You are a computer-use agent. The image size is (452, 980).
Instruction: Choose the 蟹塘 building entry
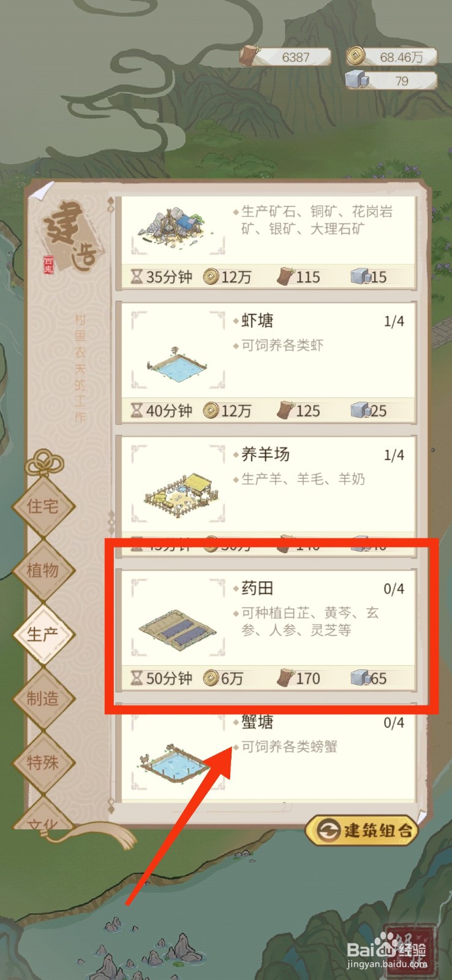[x=266, y=753]
